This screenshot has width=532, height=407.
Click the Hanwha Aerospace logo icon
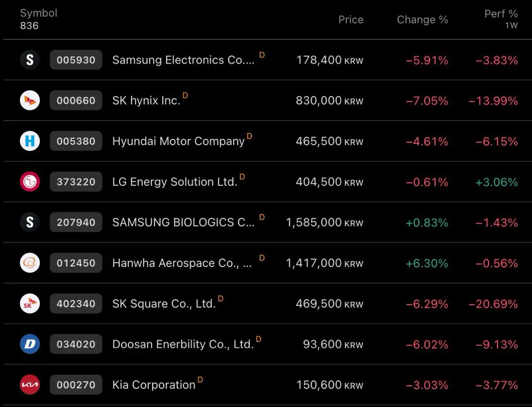tap(30, 263)
